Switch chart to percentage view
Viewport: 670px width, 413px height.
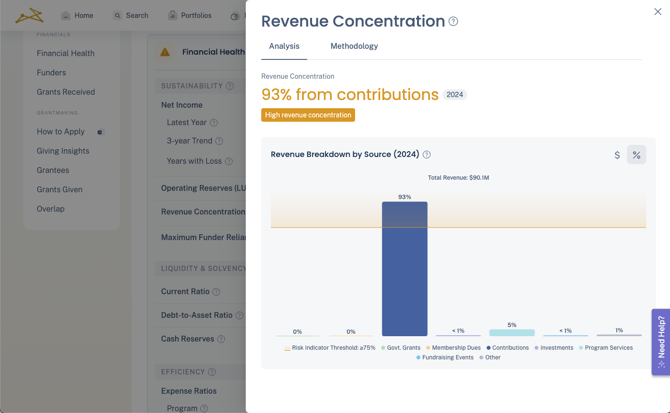click(636, 155)
